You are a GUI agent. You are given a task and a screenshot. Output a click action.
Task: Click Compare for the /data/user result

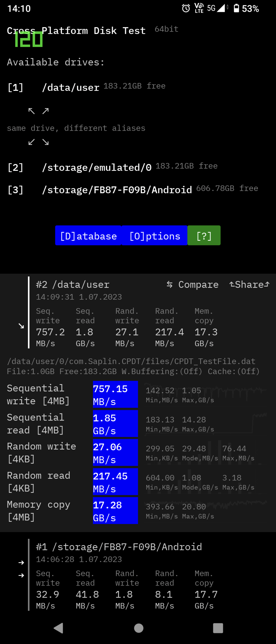tap(192, 284)
